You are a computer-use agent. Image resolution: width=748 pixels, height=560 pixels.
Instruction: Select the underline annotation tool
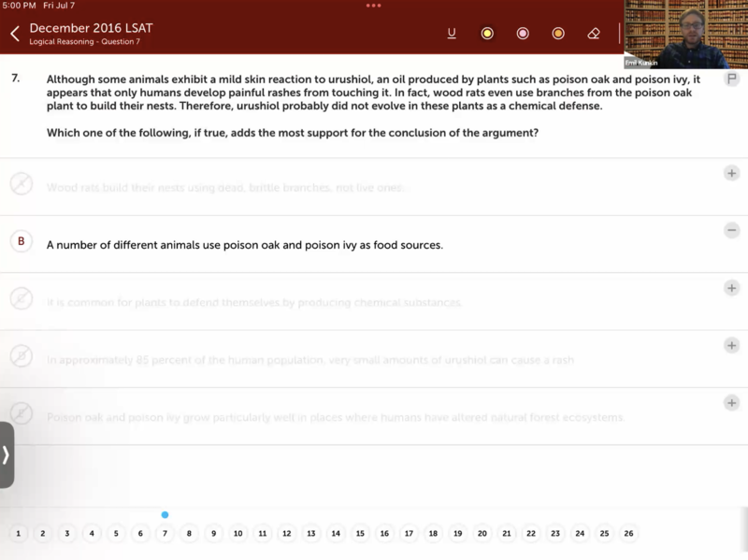pyautogui.click(x=452, y=34)
